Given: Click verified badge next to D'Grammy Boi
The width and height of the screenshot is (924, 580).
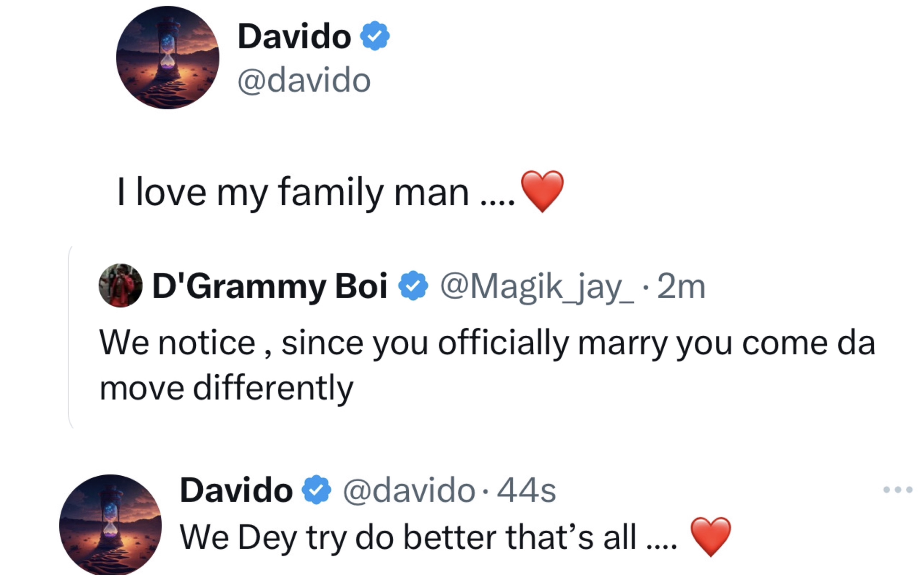Looking at the screenshot, I should [x=413, y=286].
